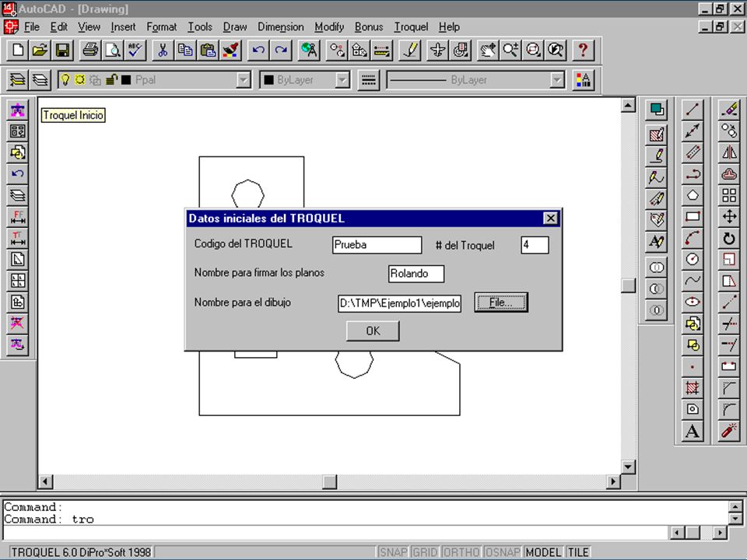Click the red question mark Help icon
This screenshot has height=560, width=747.
click(x=583, y=50)
